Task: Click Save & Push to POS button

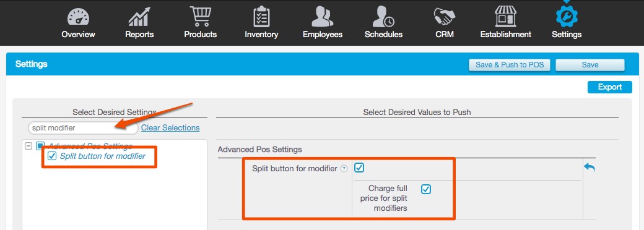Action: coord(510,65)
